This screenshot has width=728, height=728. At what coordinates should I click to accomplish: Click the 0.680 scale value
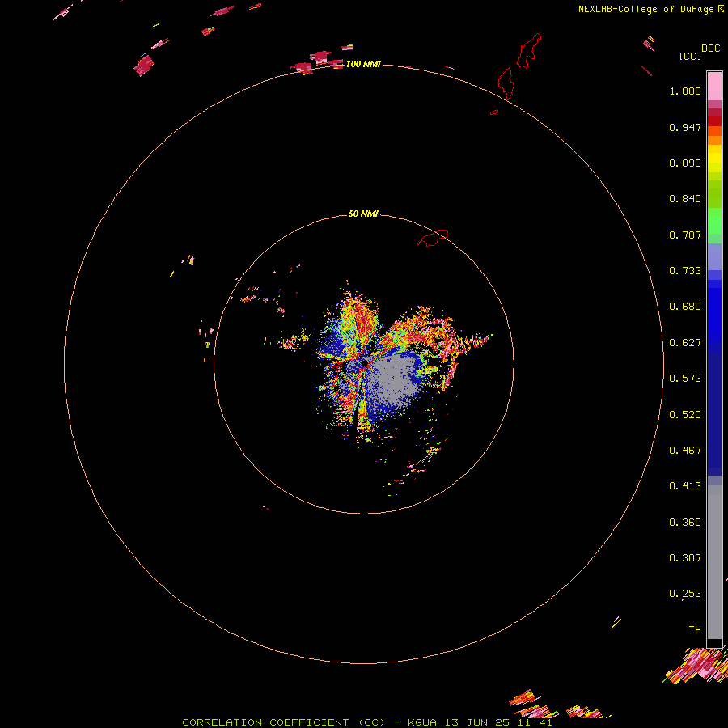tap(685, 307)
